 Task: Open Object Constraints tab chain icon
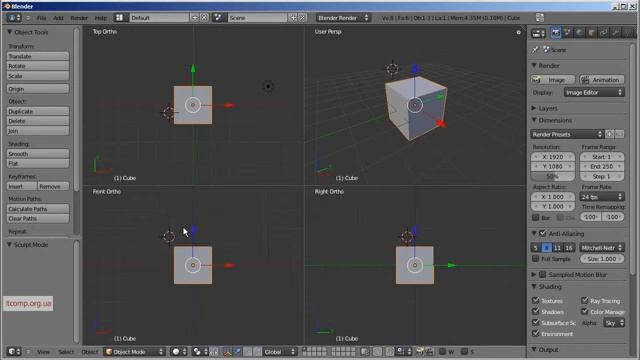pos(603,33)
